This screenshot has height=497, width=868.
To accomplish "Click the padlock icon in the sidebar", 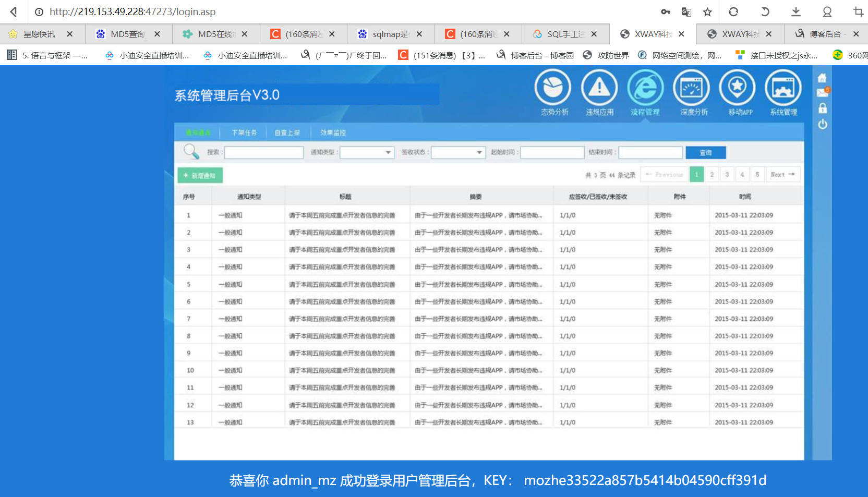I will pyautogui.click(x=823, y=108).
